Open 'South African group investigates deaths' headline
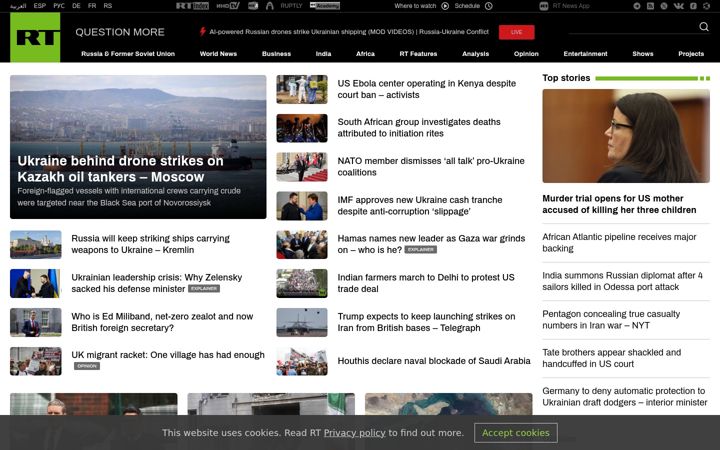Image resolution: width=720 pixels, height=450 pixels. pos(419,128)
